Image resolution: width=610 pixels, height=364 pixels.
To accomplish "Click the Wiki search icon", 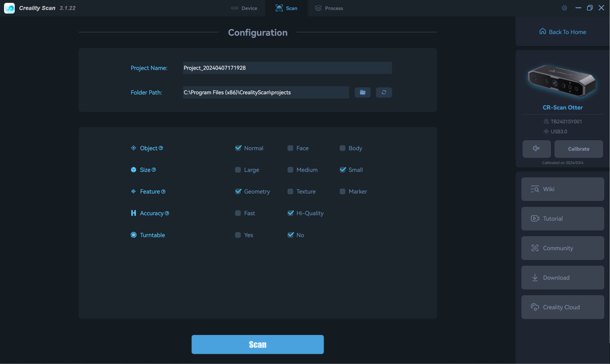I will point(535,189).
